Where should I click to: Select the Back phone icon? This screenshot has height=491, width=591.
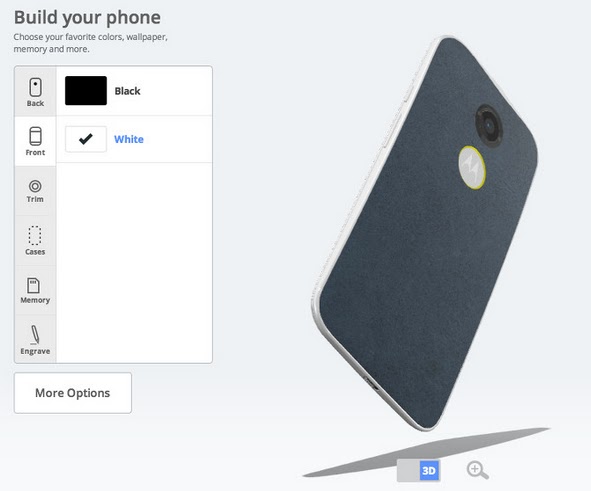[35, 87]
